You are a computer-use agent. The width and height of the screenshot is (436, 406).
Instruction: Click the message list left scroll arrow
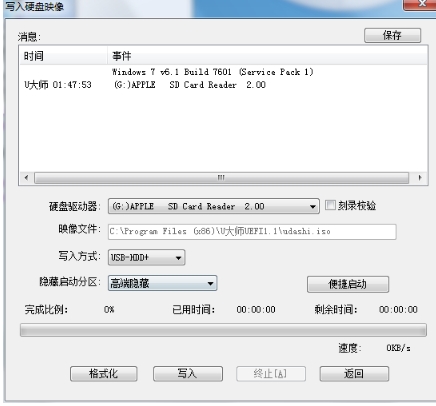(26, 178)
